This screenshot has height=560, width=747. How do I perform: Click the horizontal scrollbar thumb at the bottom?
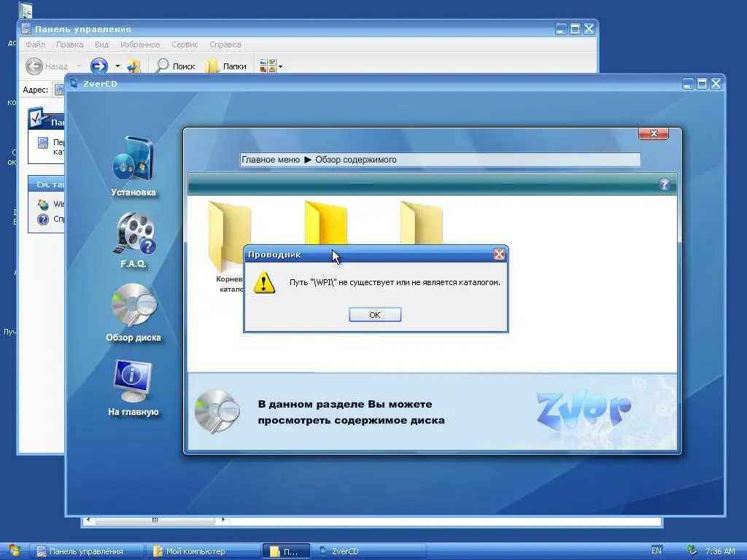pos(155,520)
